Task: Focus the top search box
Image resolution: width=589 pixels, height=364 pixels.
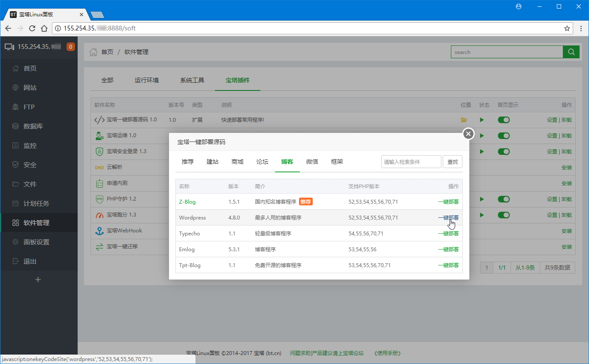Action: click(507, 52)
